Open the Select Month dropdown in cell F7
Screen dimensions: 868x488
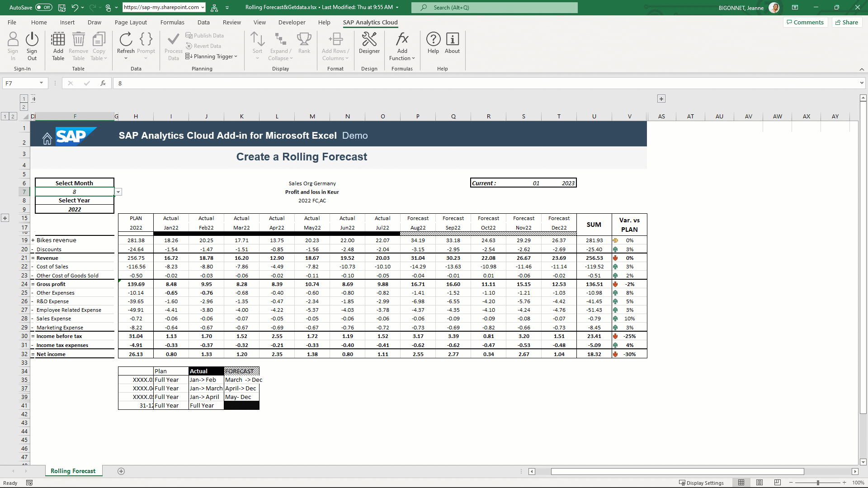118,192
